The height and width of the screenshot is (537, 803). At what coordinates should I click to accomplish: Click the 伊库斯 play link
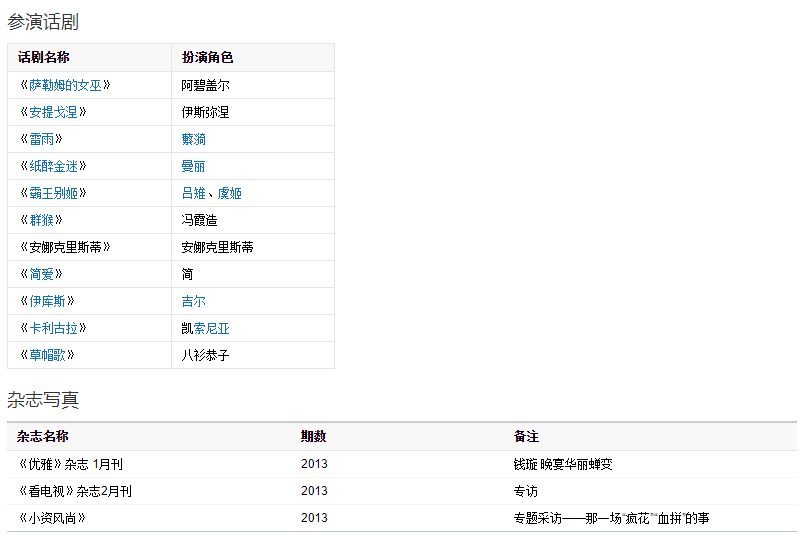pyautogui.click(x=52, y=301)
